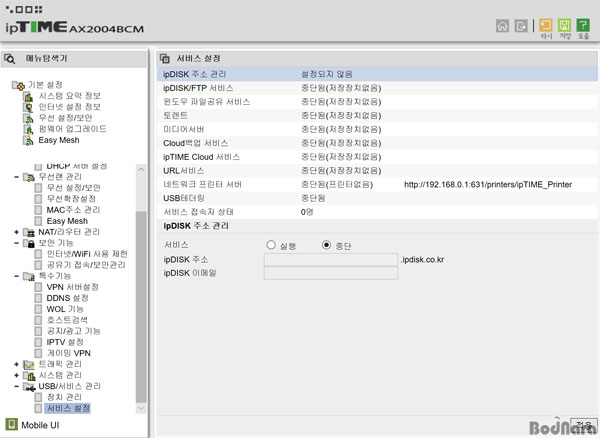Open 공지/광고 기능 menu item
Viewport: 600px width, 438px height.
[73, 331]
